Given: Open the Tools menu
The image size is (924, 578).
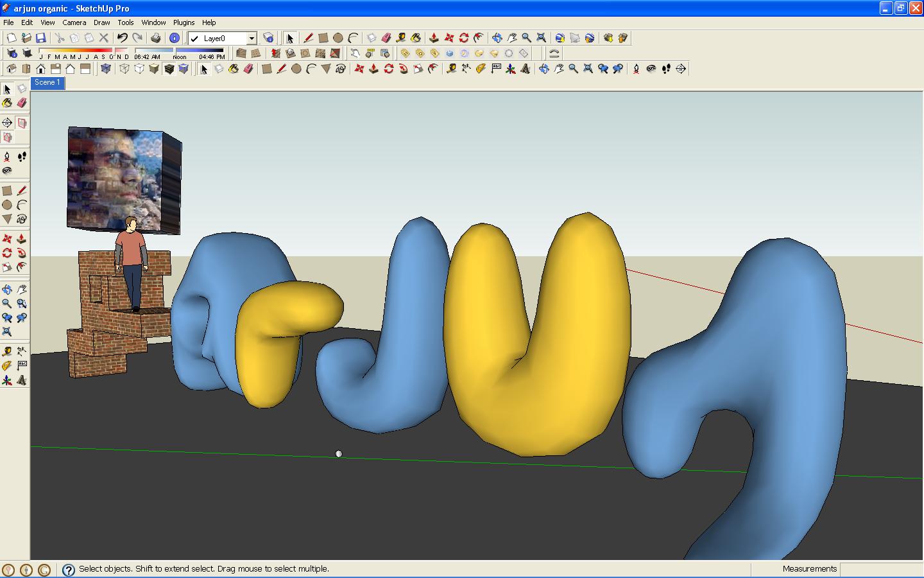Looking at the screenshot, I should coord(126,22).
